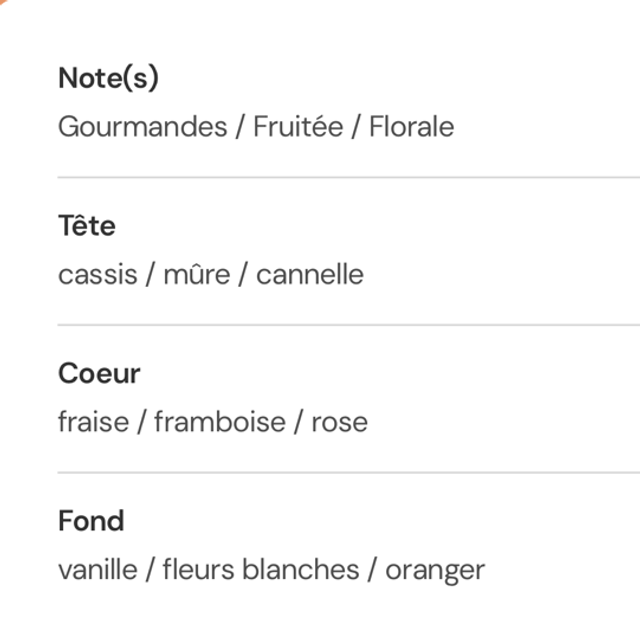This screenshot has height=640, width=640.
Task: Click the word mûre
Action: pos(196,275)
